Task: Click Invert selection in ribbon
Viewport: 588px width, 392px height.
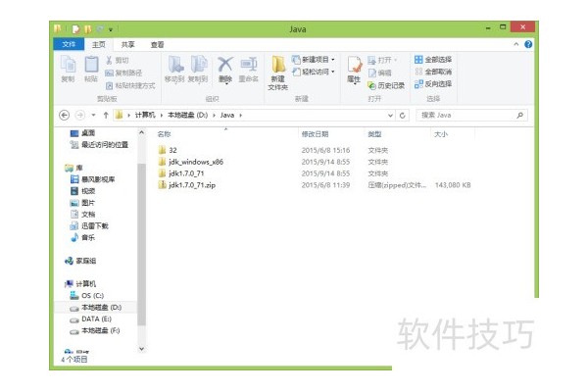Action: click(x=433, y=84)
